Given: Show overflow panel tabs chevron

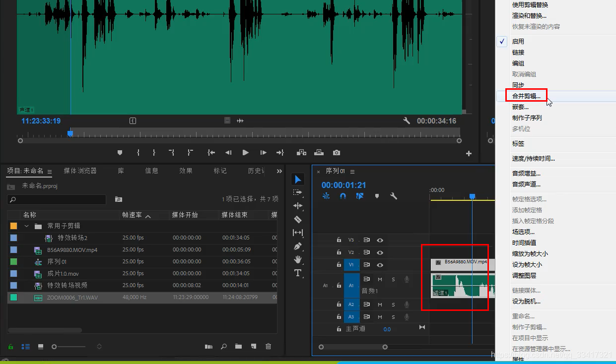Looking at the screenshot, I should point(279,171).
